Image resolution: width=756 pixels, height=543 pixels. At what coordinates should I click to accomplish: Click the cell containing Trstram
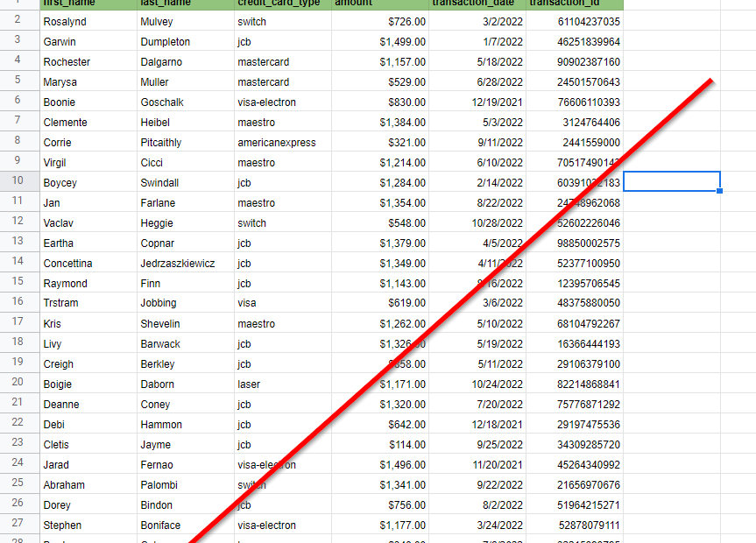(x=88, y=303)
